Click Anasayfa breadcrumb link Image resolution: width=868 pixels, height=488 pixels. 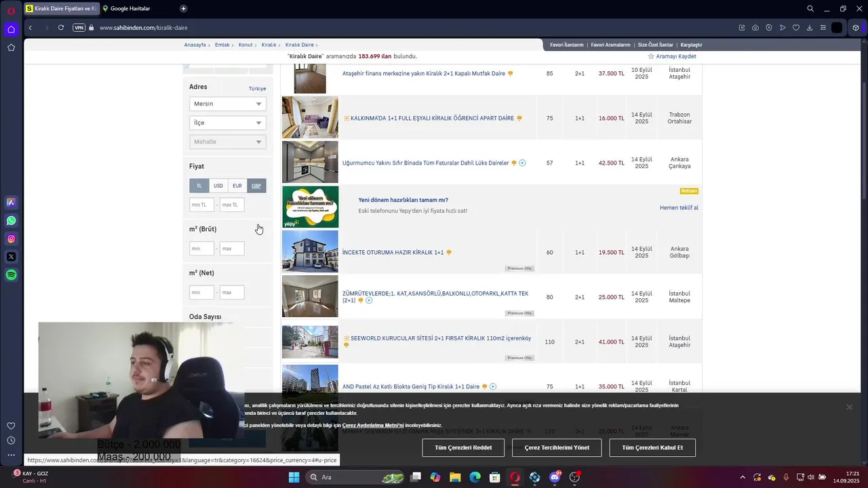[x=195, y=45]
